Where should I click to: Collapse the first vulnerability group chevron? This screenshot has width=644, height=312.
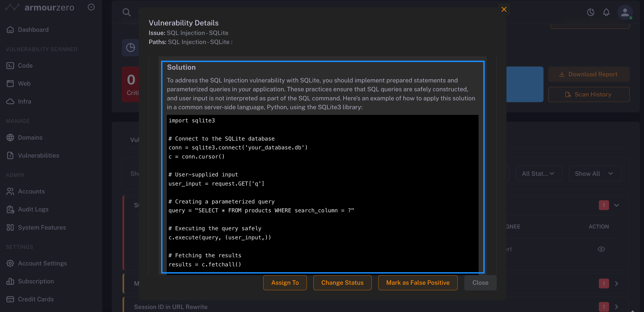click(616, 205)
